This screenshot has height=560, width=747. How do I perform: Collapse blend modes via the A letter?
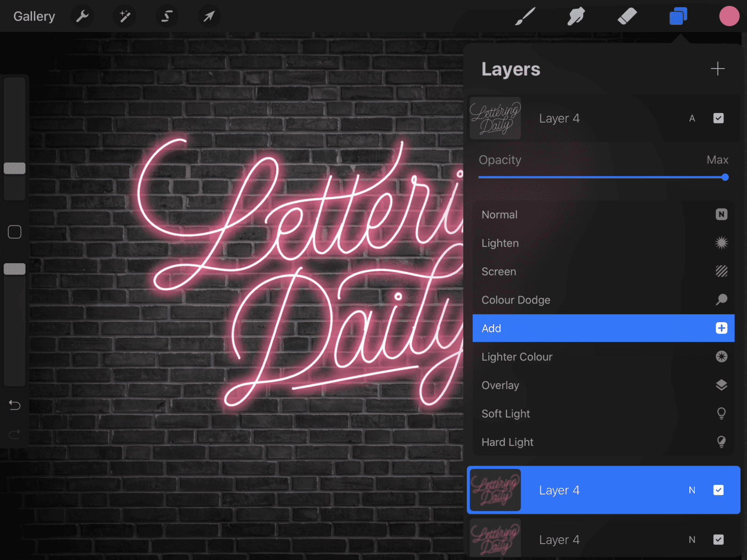point(692,118)
